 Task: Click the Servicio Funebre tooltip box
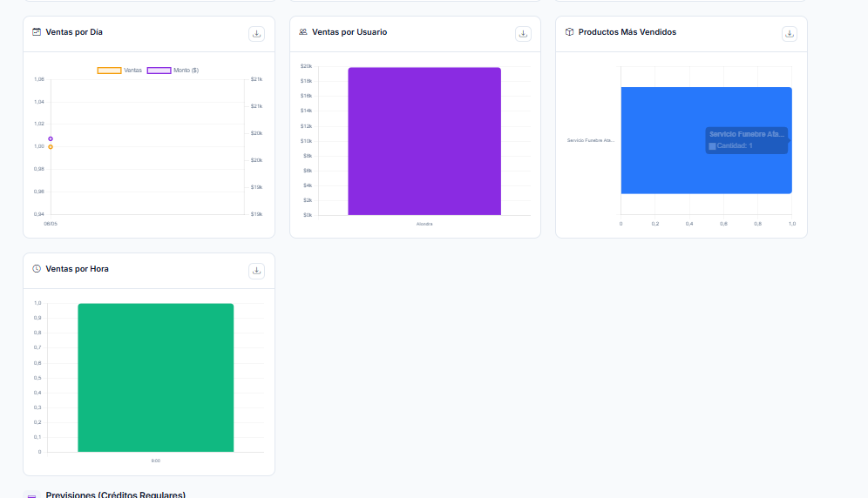coord(747,140)
